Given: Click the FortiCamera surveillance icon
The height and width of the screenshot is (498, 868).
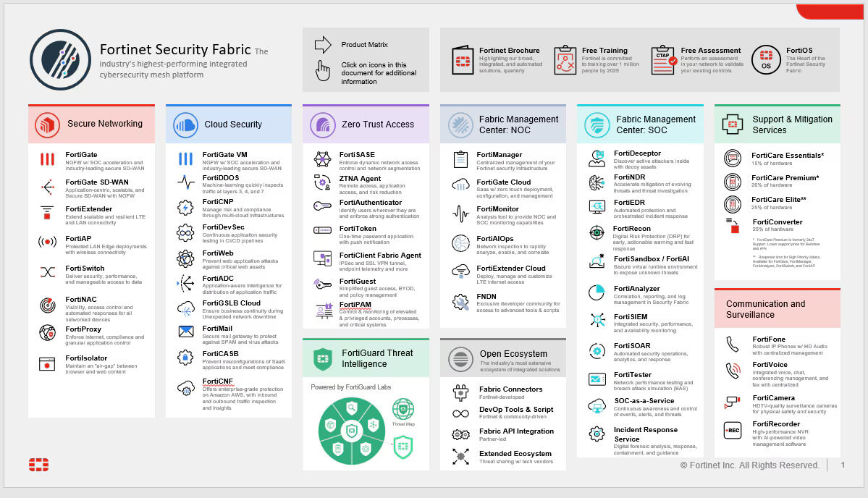Looking at the screenshot, I should (x=733, y=402).
